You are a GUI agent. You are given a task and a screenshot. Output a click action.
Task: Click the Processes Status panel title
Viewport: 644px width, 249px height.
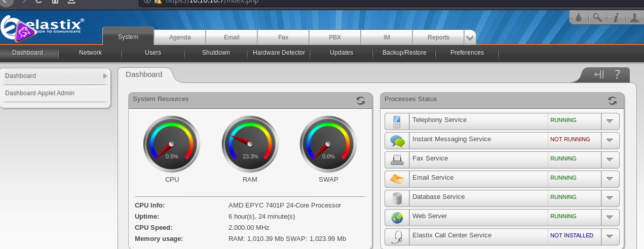click(411, 99)
